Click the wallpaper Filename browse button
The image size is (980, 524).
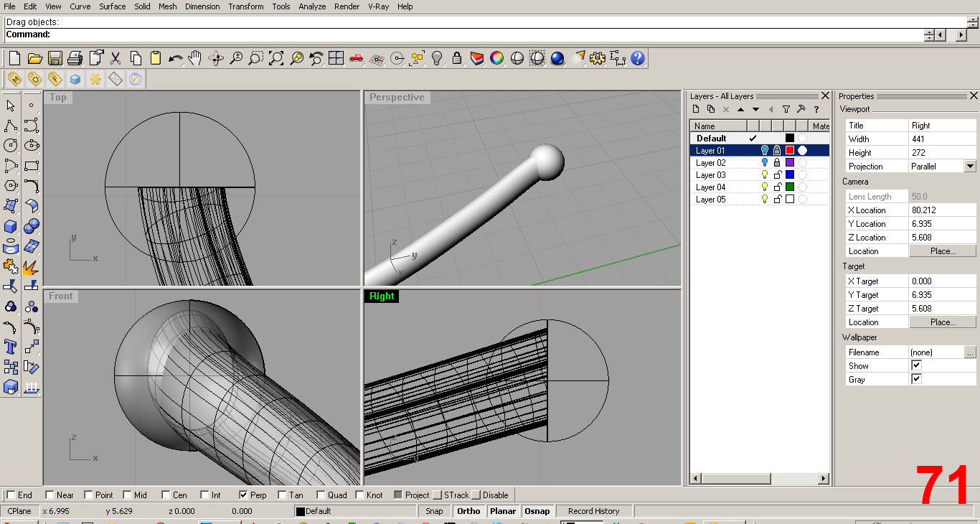(970, 352)
